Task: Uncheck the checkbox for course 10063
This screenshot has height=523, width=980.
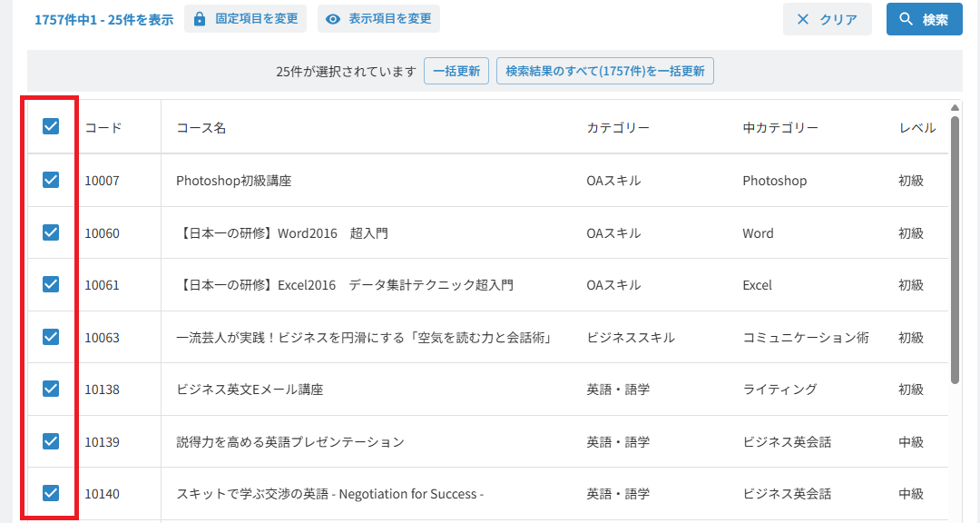Action: click(51, 337)
